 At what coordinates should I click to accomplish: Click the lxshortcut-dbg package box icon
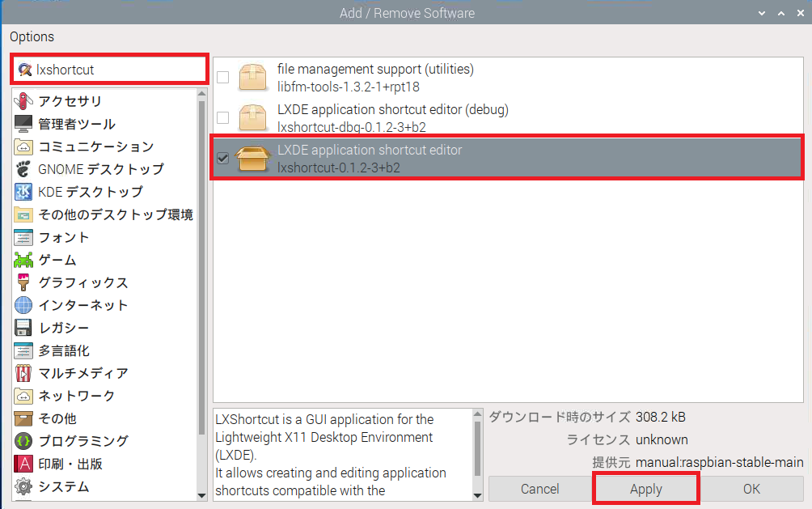252,117
